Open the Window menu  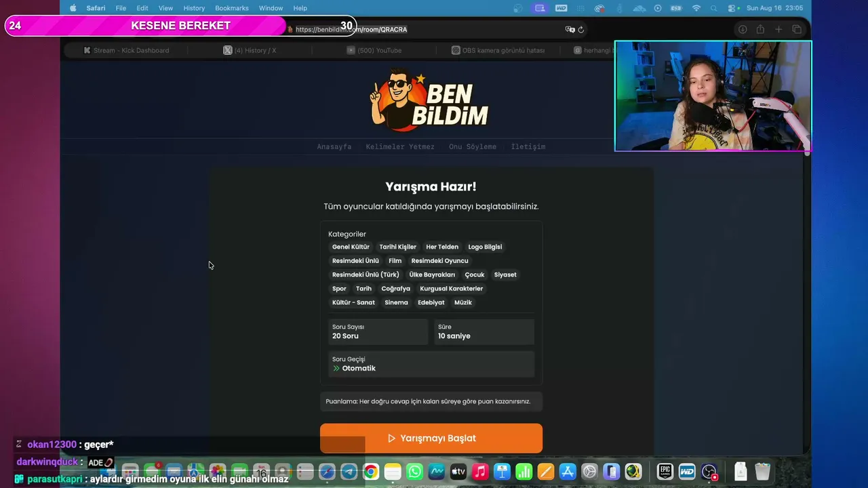[x=271, y=8]
